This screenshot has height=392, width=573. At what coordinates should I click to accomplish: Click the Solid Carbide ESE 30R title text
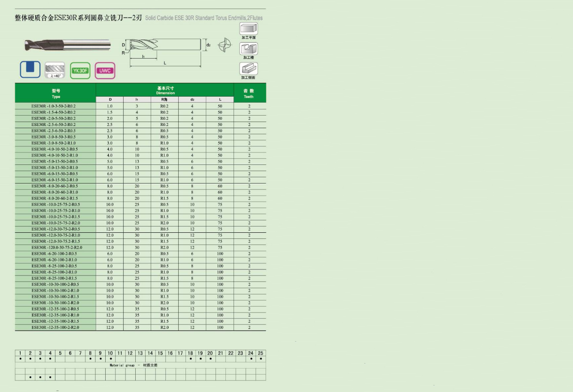pos(203,18)
